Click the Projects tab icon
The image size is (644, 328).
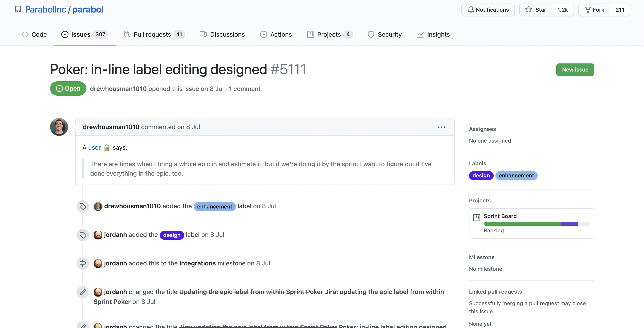[310, 34]
